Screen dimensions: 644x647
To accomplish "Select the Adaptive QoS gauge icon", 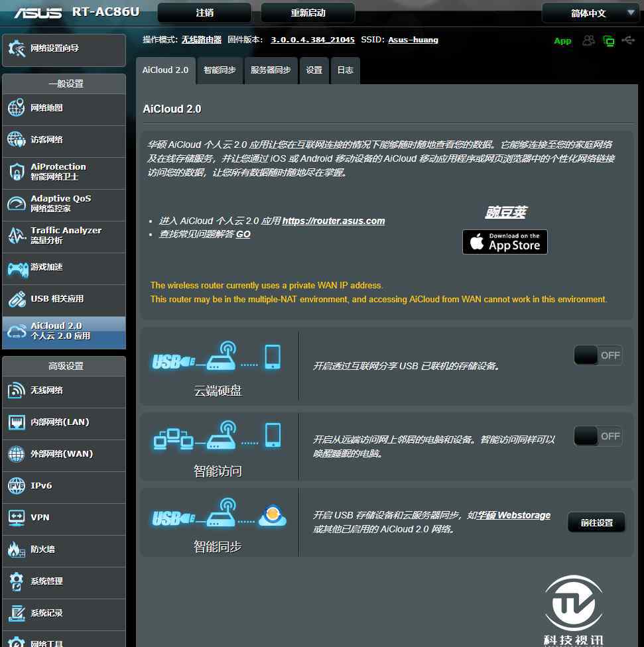I will coord(17,204).
